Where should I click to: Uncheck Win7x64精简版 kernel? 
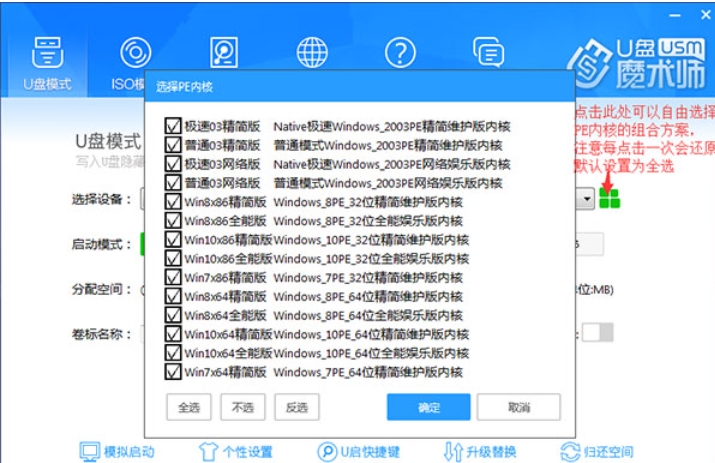(173, 372)
